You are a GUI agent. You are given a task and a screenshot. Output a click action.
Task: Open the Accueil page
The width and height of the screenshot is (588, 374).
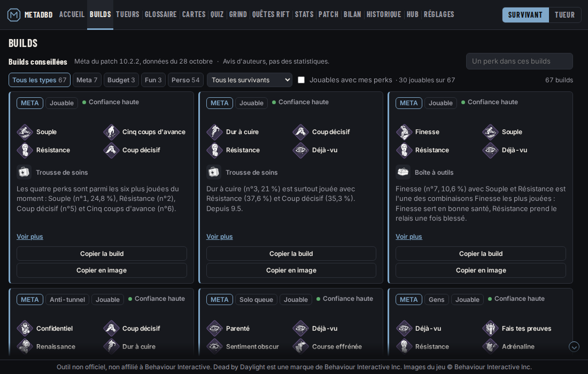[x=72, y=14]
